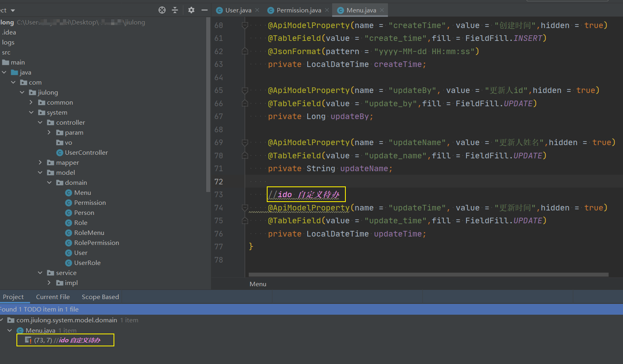Collapse the system package
The image size is (623, 364).
pos(31,112)
